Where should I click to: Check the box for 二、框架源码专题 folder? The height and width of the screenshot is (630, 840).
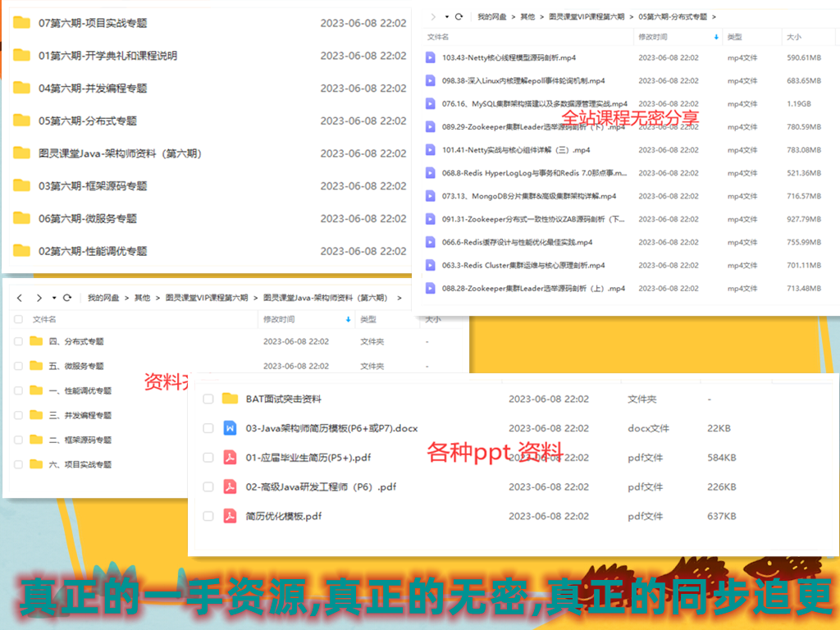click(x=18, y=440)
